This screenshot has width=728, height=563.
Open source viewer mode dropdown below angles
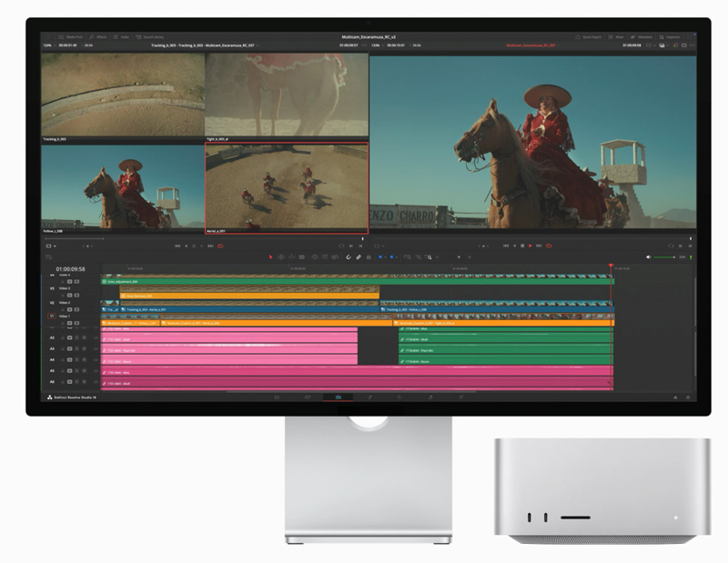coord(51,246)
